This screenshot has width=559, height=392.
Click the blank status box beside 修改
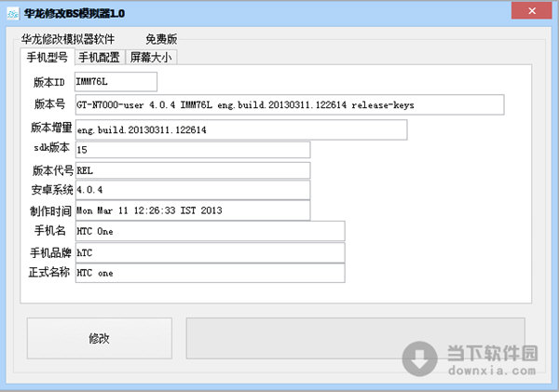pos(356,338)
